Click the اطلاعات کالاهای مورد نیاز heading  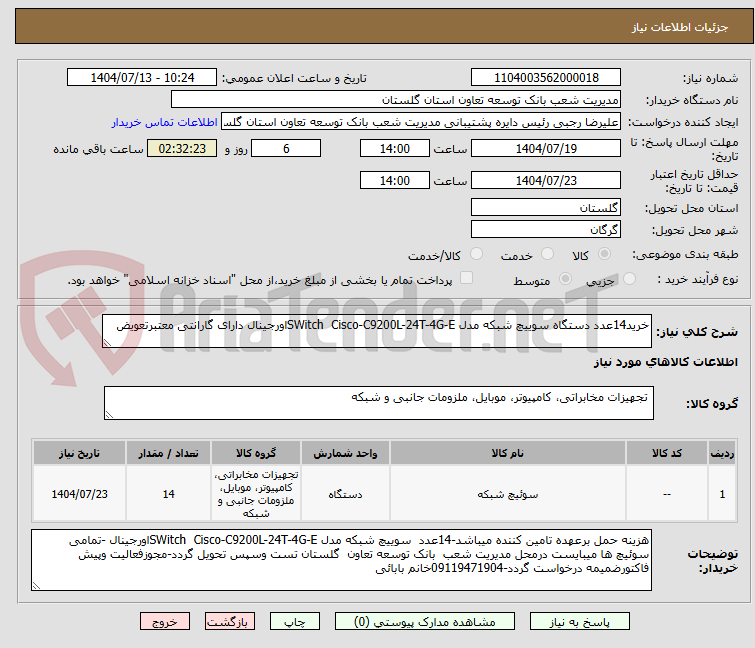665,362
